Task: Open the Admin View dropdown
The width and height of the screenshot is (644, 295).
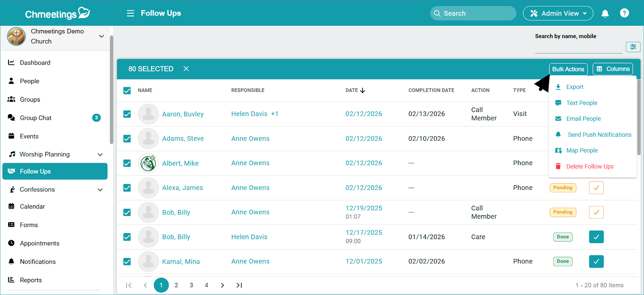Action: [x=558, y=13]
